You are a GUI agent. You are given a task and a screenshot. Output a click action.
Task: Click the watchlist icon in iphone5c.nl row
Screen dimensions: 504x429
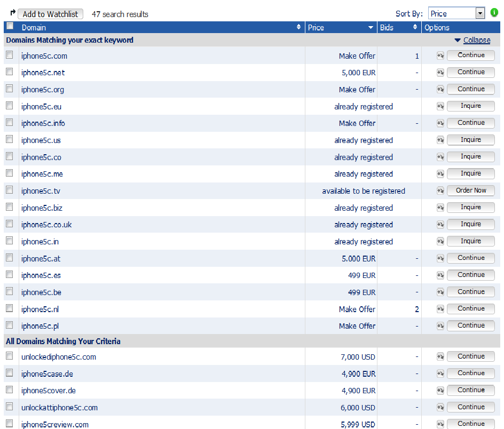[x=440, y=309]
